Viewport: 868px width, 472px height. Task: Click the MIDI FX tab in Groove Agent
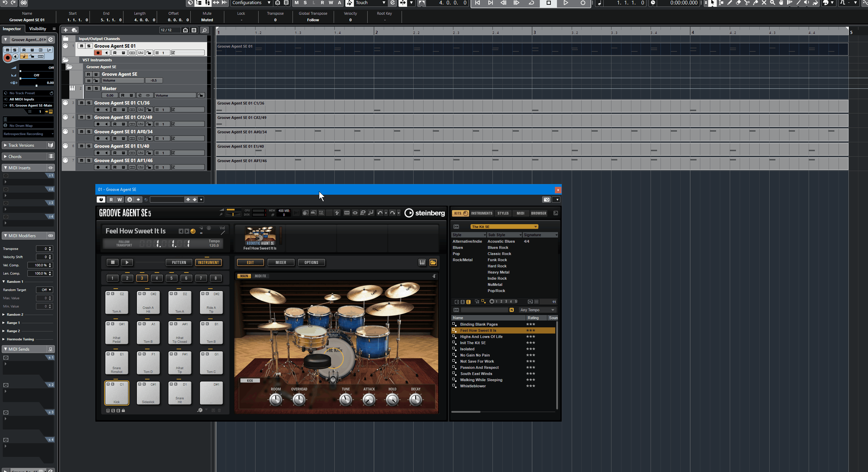[260, 276]
